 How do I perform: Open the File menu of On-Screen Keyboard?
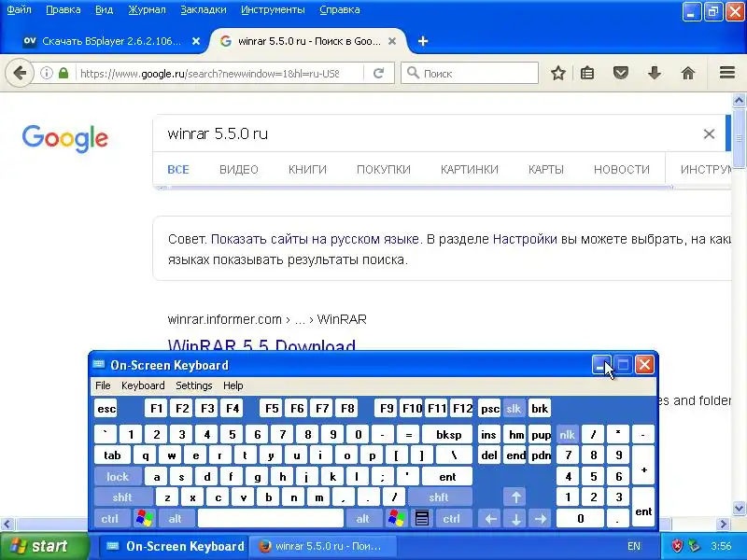[x=103, y=385]
